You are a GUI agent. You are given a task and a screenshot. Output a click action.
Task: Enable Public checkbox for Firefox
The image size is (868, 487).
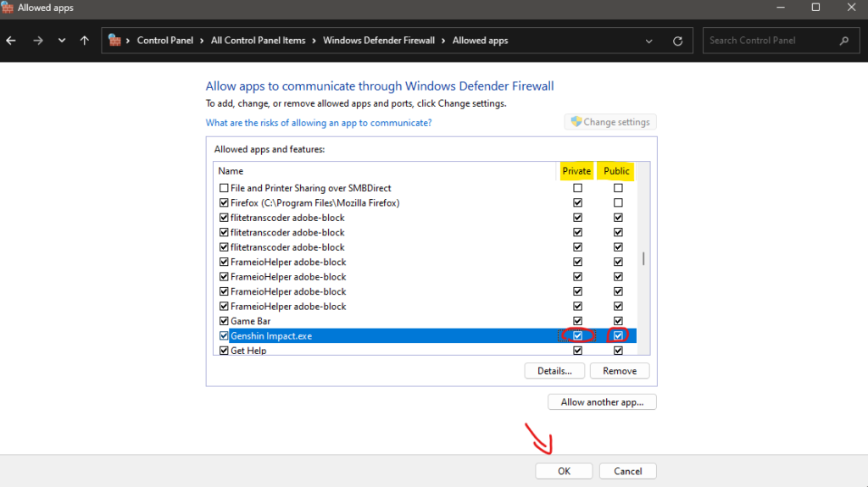[618, 203]
